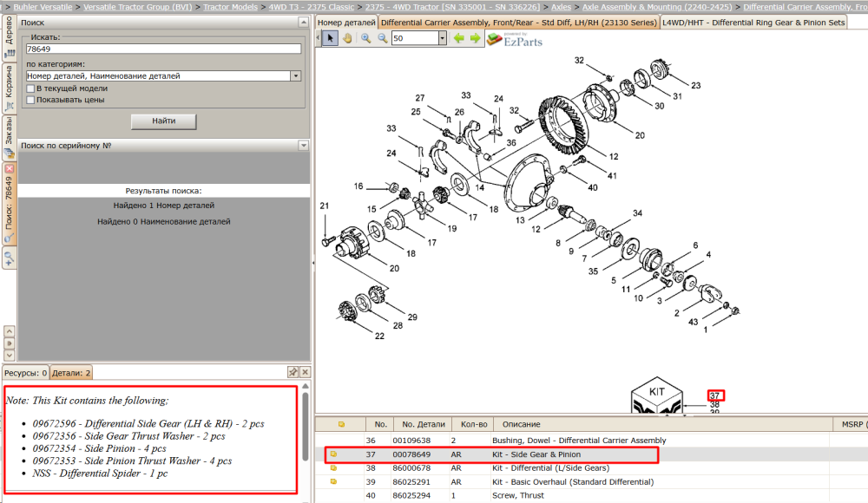
Task: Click part number 86025291
Action: 411,482
